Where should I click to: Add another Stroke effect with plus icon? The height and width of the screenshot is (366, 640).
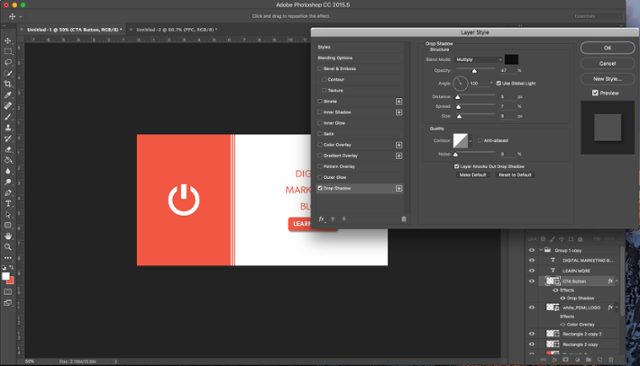399,101
